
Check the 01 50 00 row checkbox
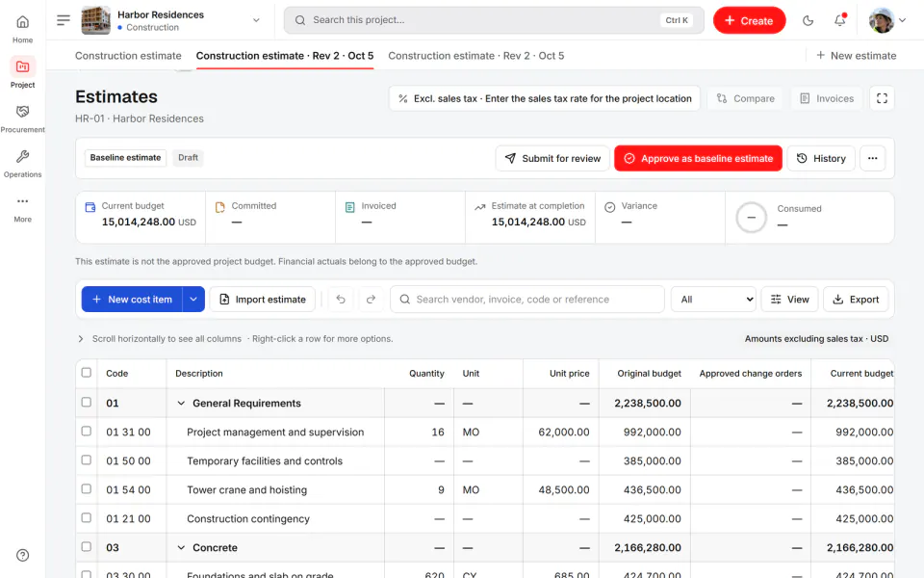click(x=86, y=460)
